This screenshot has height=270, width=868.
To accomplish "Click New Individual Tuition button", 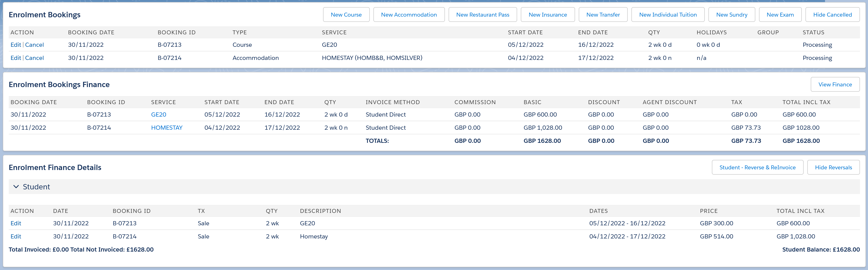I will [x=667, y=15].
